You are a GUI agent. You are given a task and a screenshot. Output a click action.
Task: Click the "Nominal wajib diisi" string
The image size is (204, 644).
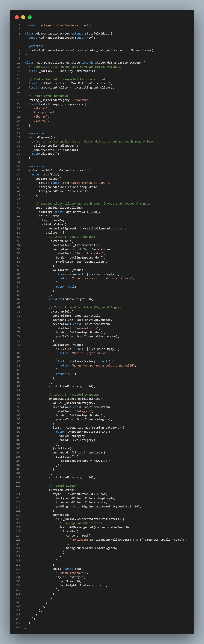click(x=89, y=353)
